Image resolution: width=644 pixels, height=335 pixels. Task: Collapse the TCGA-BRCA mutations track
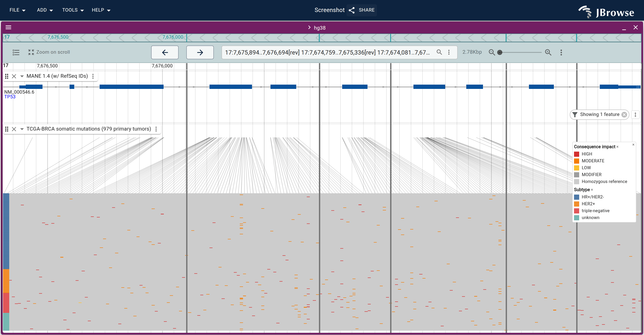(x=22, y=129)
